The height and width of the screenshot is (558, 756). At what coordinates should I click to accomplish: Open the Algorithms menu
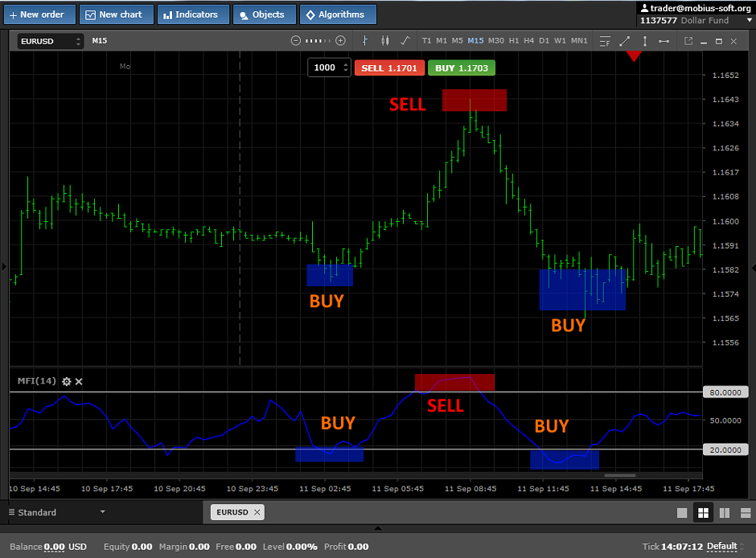[338, 15]
